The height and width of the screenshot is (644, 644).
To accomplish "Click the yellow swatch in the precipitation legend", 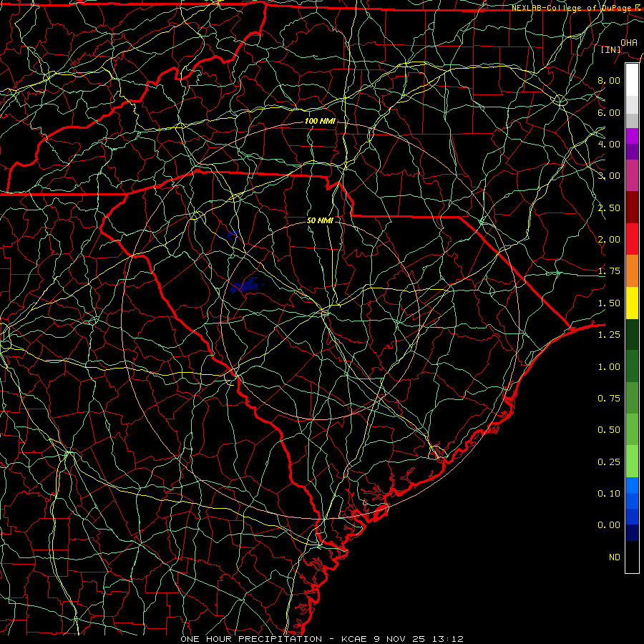I will [632, 303].
